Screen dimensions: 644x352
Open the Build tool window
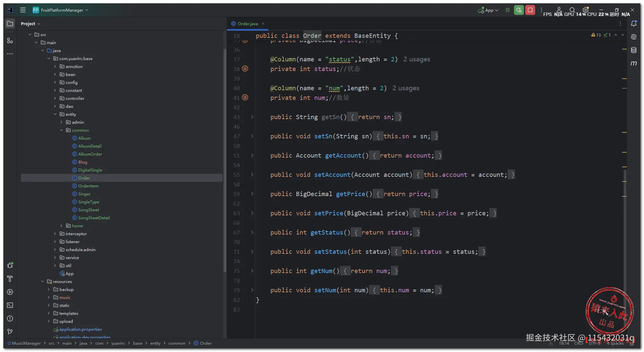click(x=10, y=279)
